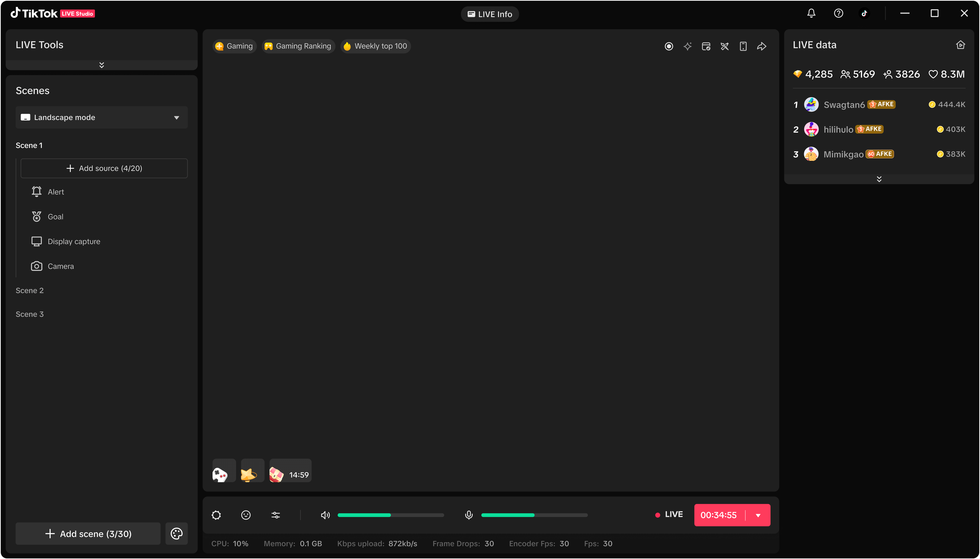
Task: Adjust the microphone volume slider
Action: (534, 515)
